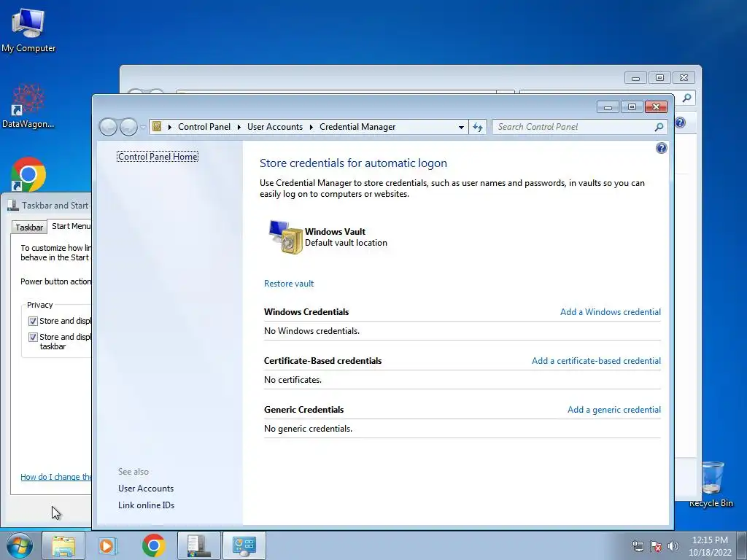747x560 pixels.
Task: Close the Credential Manager window
Action: (656, 107)
